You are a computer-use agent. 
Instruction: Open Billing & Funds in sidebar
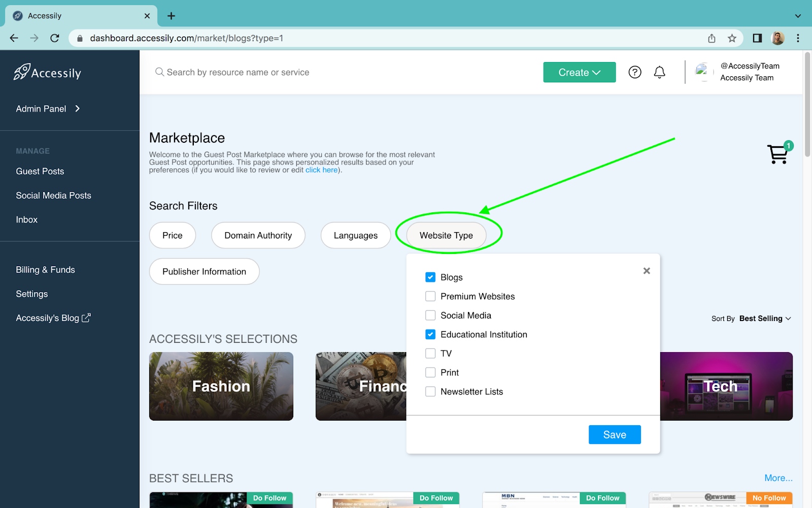(45, 270)
